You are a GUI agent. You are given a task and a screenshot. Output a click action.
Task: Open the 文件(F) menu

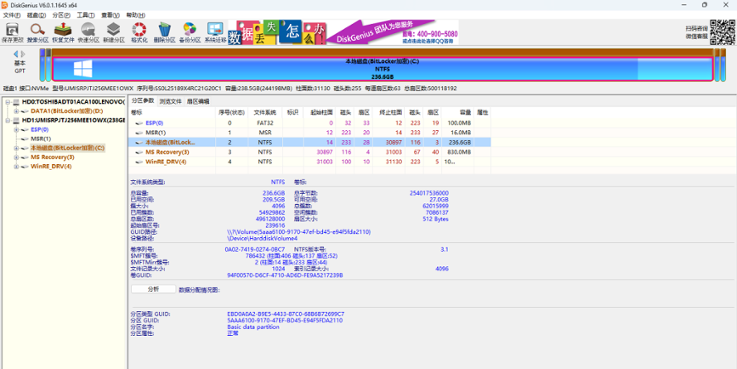tap(11, 15)
